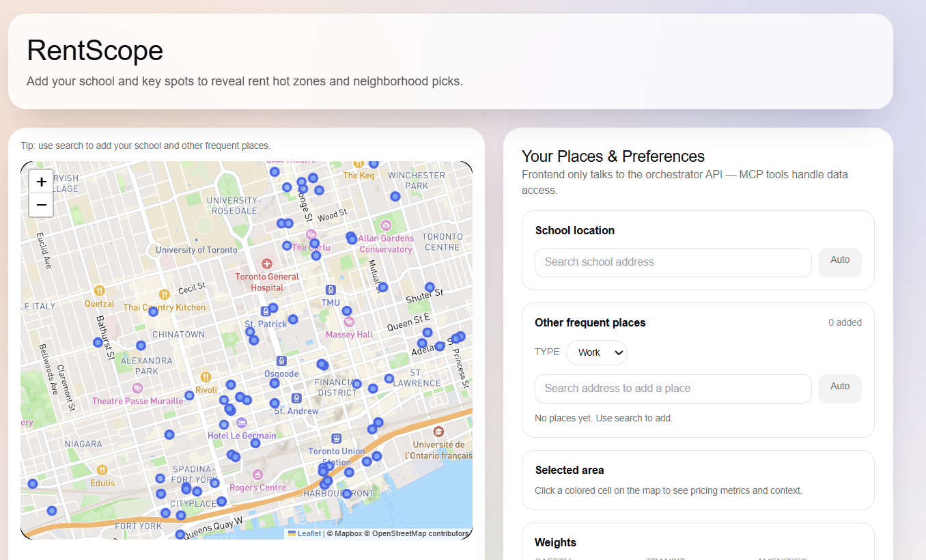
Task: Click the NIAGARA neighborhood label
Action: [83, 444]
